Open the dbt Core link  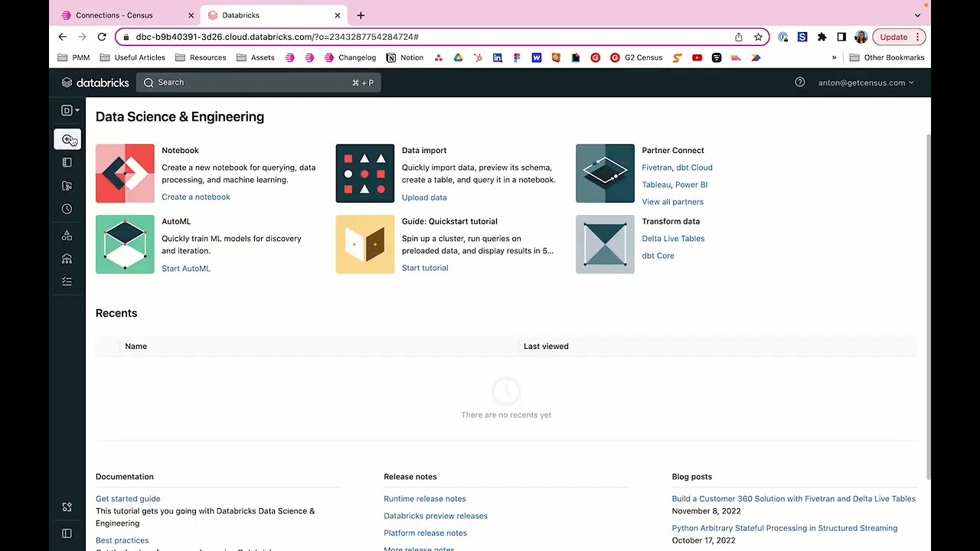(658, 256)
